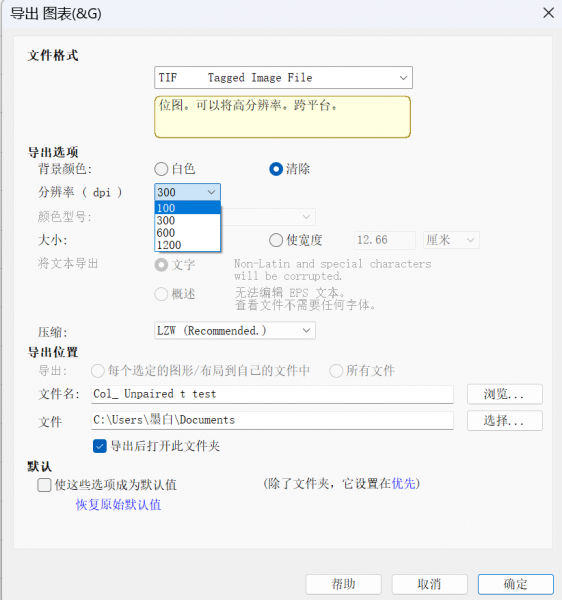Open the 颜色型号 dropdown arrow
The height and width of the screenshot is (600, 562).
(306, 217)
